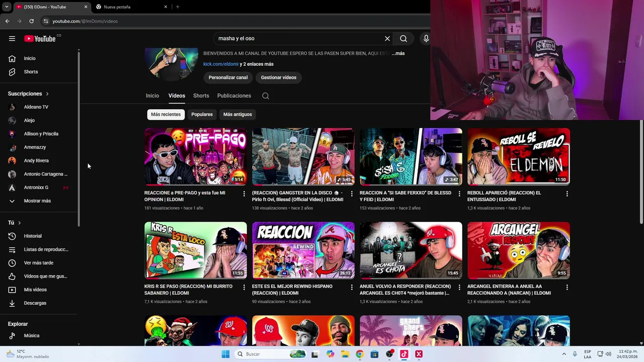644x362 pixels.
Task: Filter videos by Populares
Action: (x=202, y=114)
